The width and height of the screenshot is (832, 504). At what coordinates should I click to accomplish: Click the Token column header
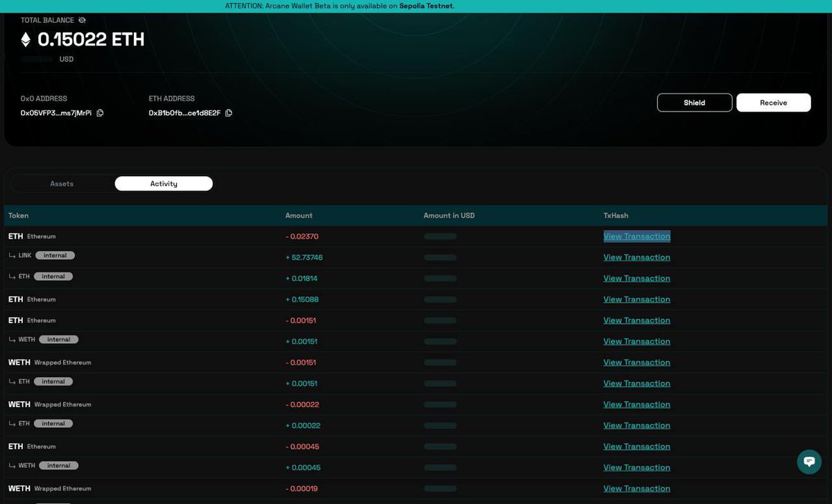18,216
